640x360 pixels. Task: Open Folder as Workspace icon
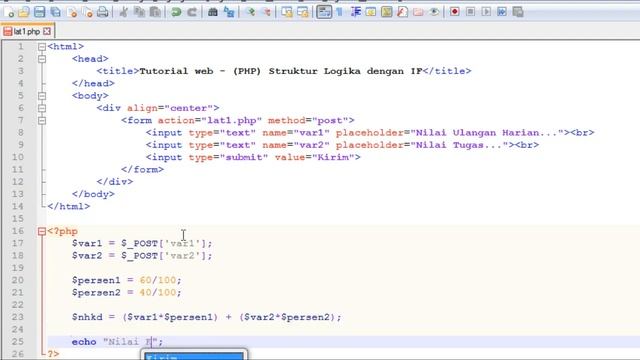tap(418, 12)
